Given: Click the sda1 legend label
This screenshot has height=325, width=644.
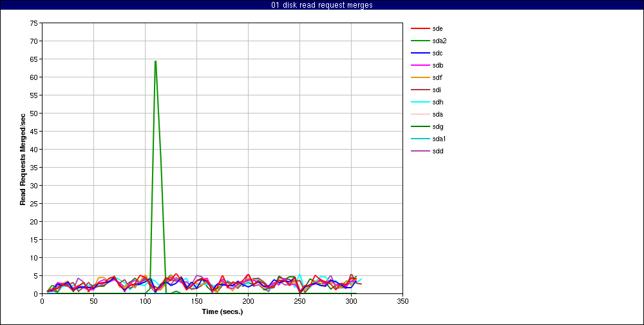Looking at the screenshot, I should pos(439,139).
